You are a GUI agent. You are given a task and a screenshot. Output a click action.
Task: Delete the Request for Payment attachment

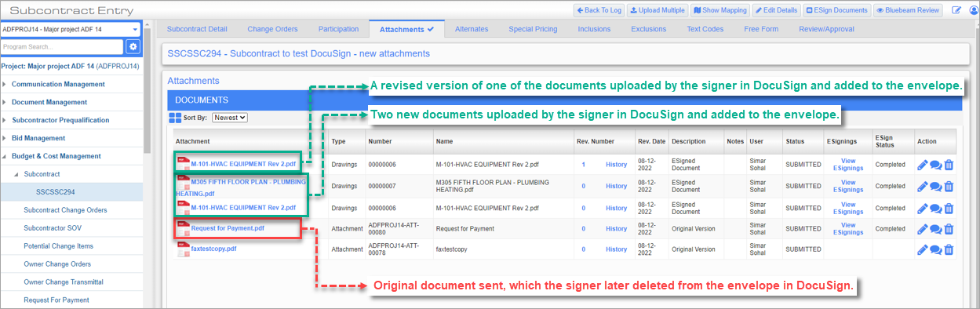click(949, 228)
